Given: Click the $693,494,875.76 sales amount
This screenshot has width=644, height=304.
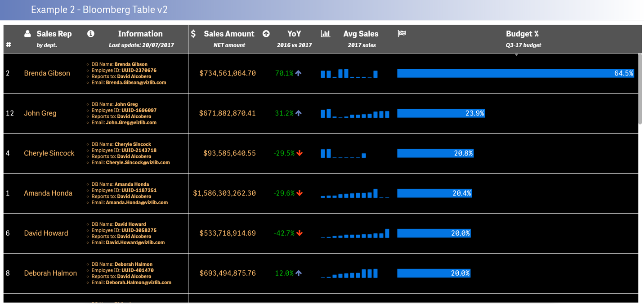Looking at the screenshot, I should 228,273.
